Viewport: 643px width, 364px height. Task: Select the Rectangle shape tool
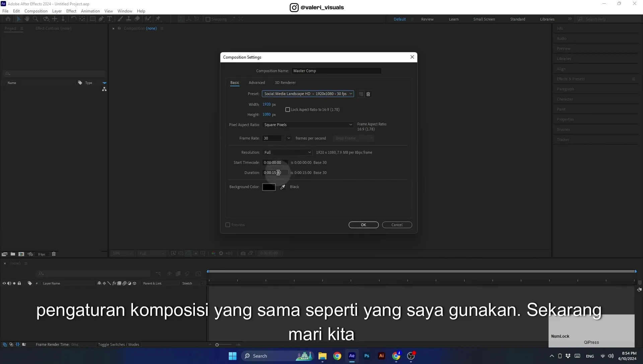click(93, 19)
